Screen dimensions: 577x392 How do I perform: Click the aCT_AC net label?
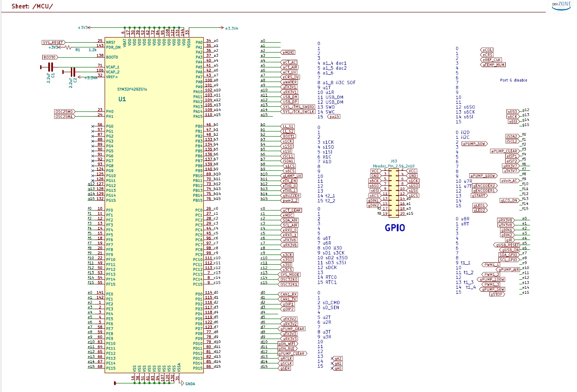(289, 62)
